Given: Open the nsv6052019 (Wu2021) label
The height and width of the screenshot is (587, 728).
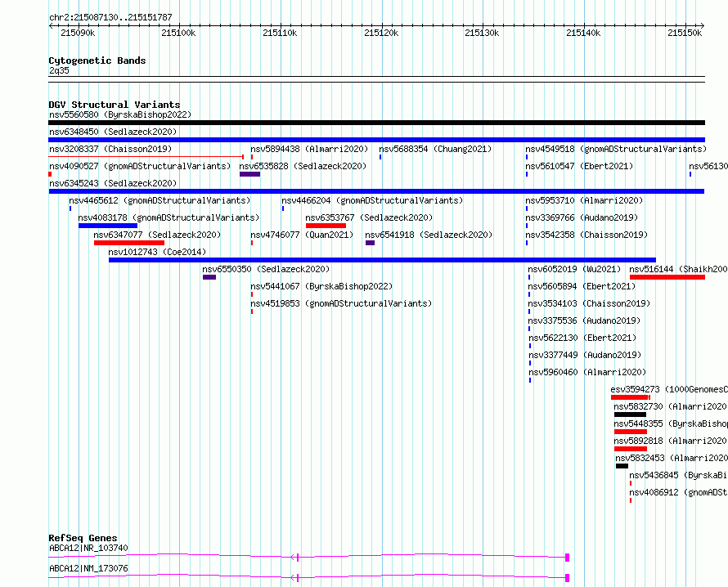Looking at the screenshot, I should point(574,269).
